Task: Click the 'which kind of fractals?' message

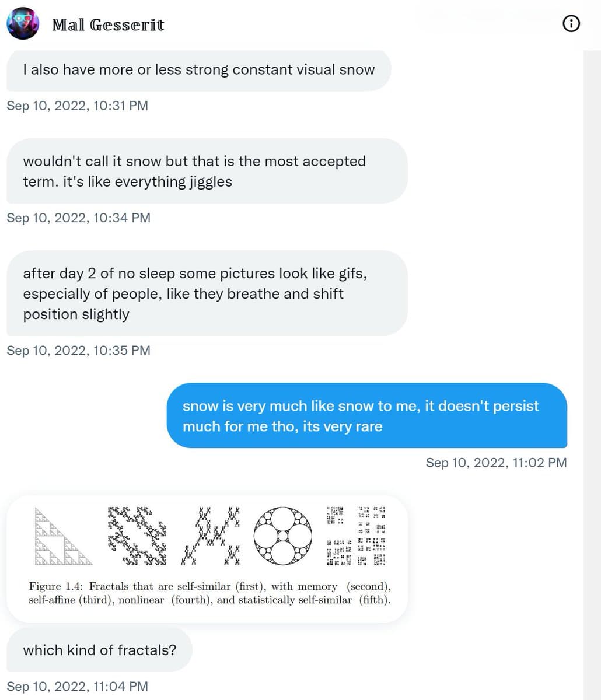Action: tap(99, 650)
